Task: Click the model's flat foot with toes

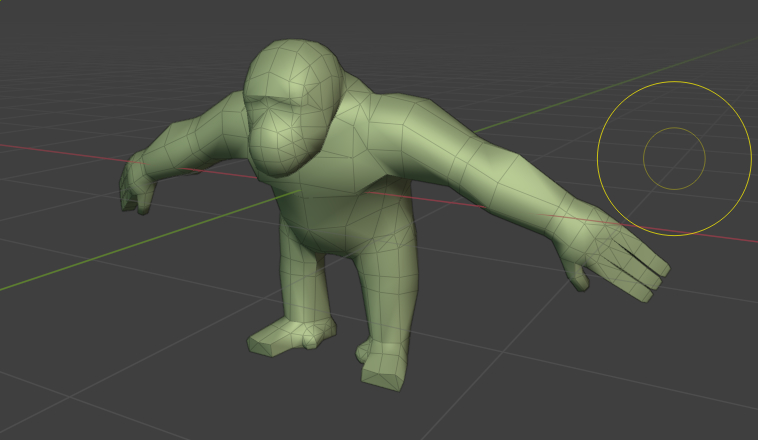Action: (291, 336)
